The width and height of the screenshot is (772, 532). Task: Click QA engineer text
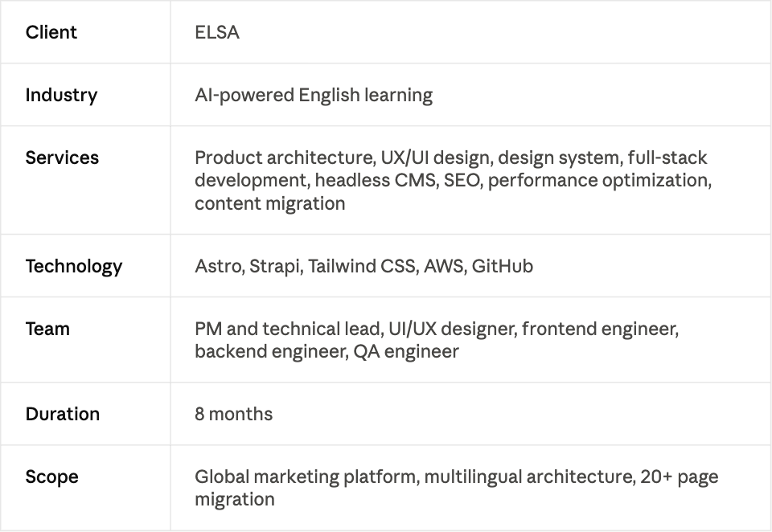point(406,351)
